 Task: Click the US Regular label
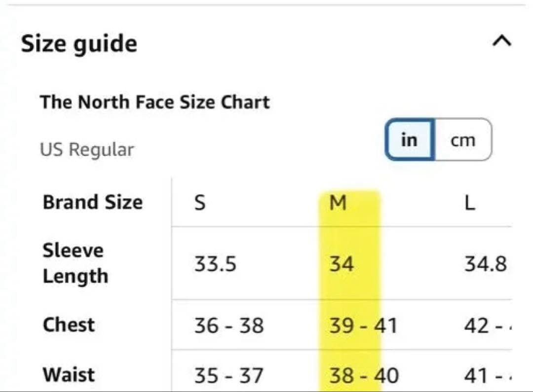pos(87,149)
